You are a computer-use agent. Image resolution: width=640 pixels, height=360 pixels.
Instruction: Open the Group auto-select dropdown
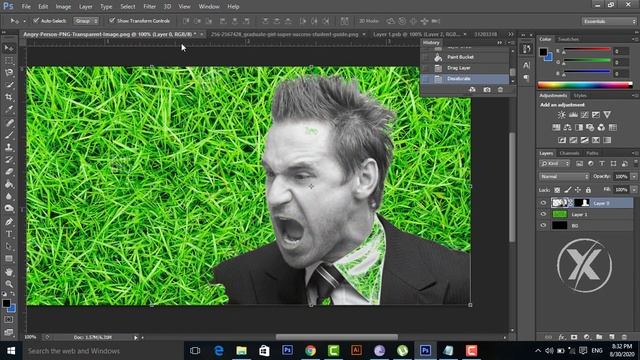click(x=86, y=21)
